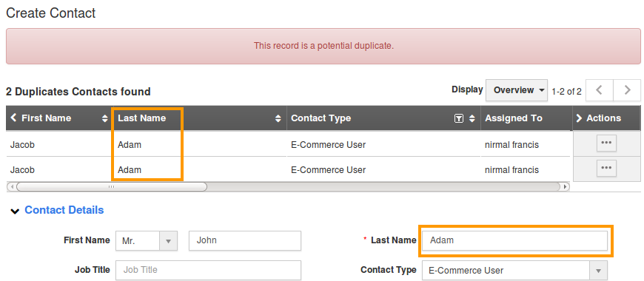Click E-Commerce User in the first row
This screenshot has width=644, height=281.
click(x=328, y=145)
